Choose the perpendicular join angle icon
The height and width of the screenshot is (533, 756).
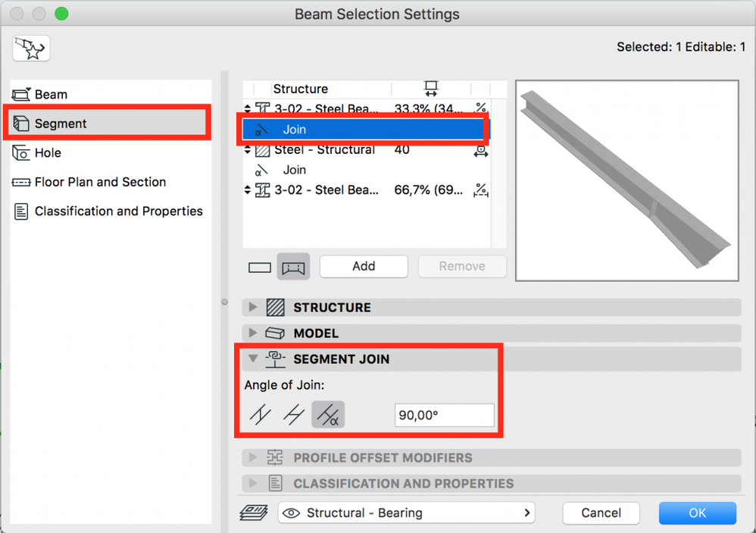pyautogui.click(x=294, y=415)
